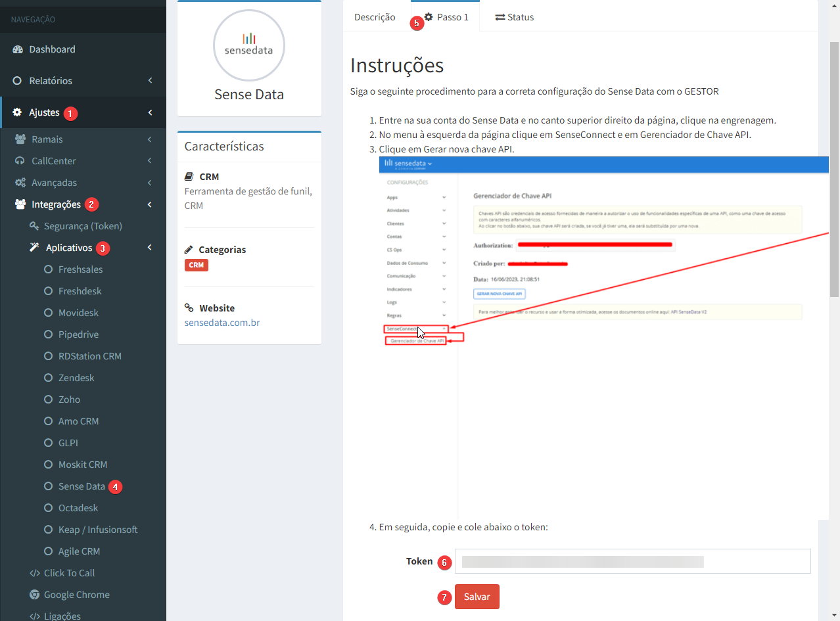This screenshot has width=840, height=621.
Task: Open the Status tab
Action: [x=514, y=17]
